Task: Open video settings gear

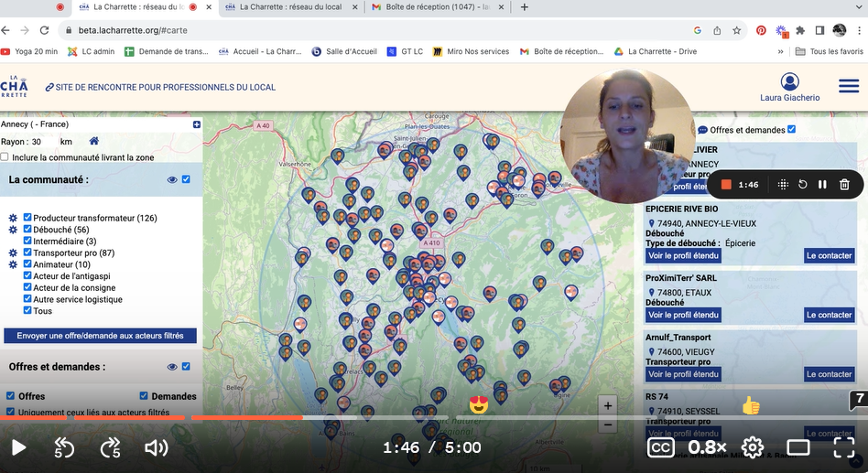Action: click(x=753, y=447)
